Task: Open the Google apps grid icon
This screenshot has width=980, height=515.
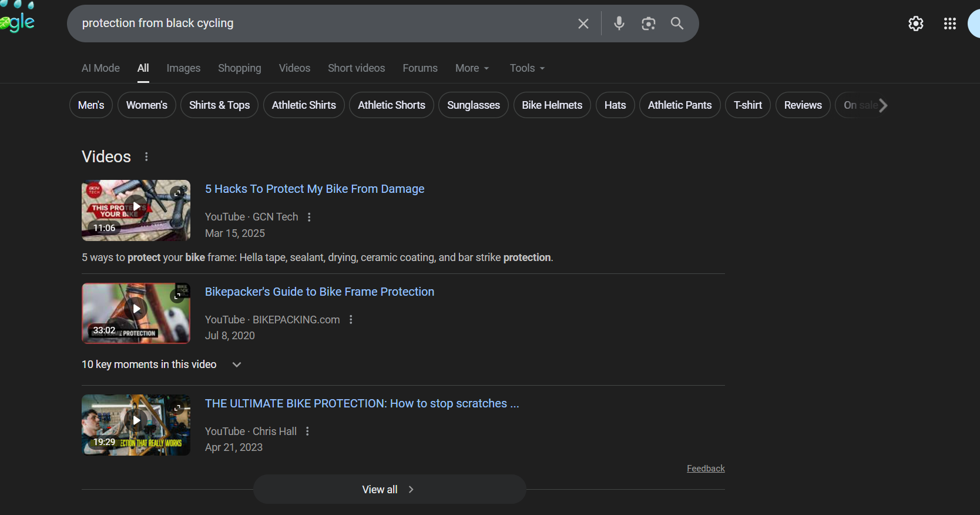Action: click(x=949, y=24)
